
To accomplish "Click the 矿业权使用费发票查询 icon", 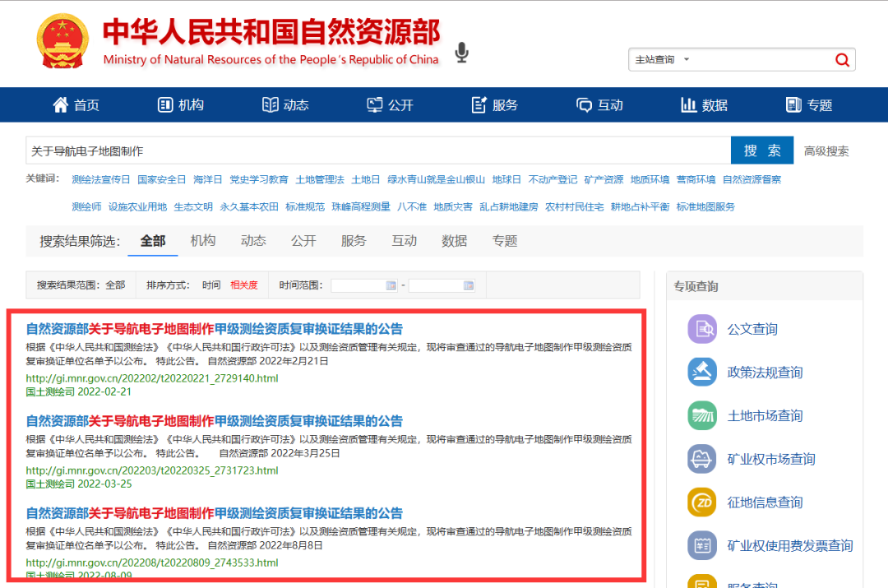I will [701, 545].
